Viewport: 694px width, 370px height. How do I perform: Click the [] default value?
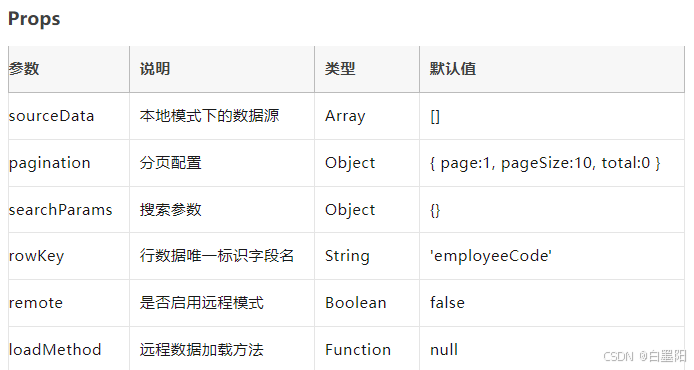click(x=435, y=116)
